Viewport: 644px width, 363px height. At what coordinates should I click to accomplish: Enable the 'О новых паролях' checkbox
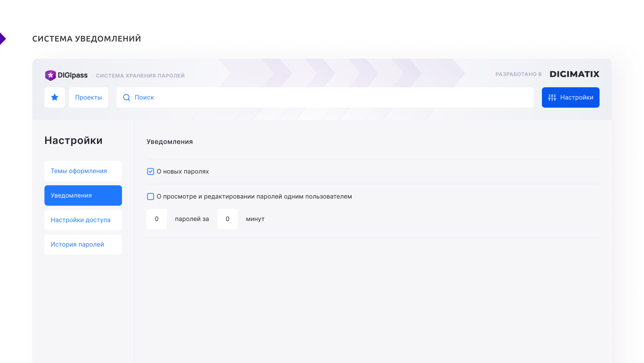pos(151,171)
